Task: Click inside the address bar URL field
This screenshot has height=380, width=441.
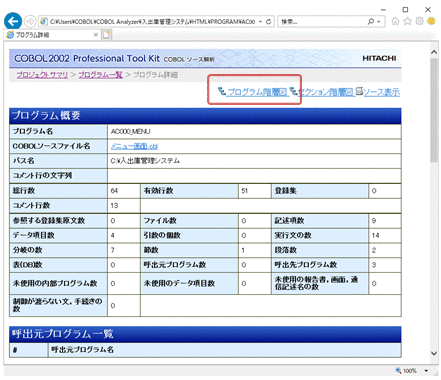Action: click(x=153, y=22)
